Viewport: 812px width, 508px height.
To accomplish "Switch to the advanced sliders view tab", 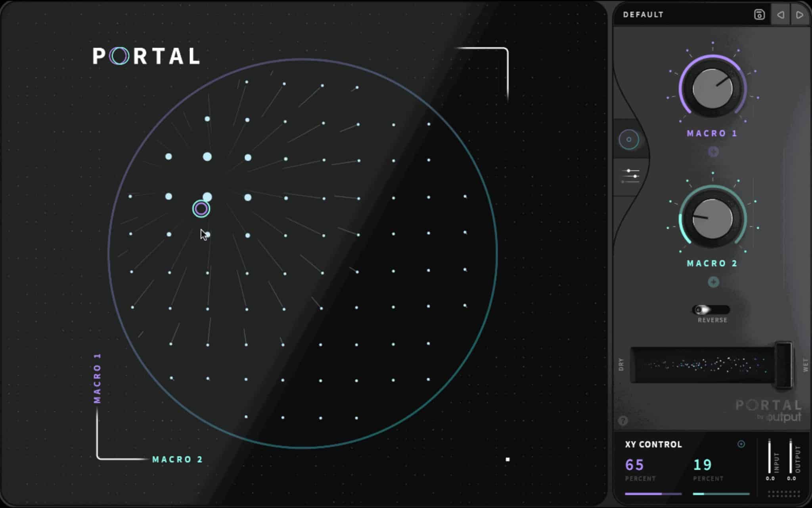I will coord(630,176).
